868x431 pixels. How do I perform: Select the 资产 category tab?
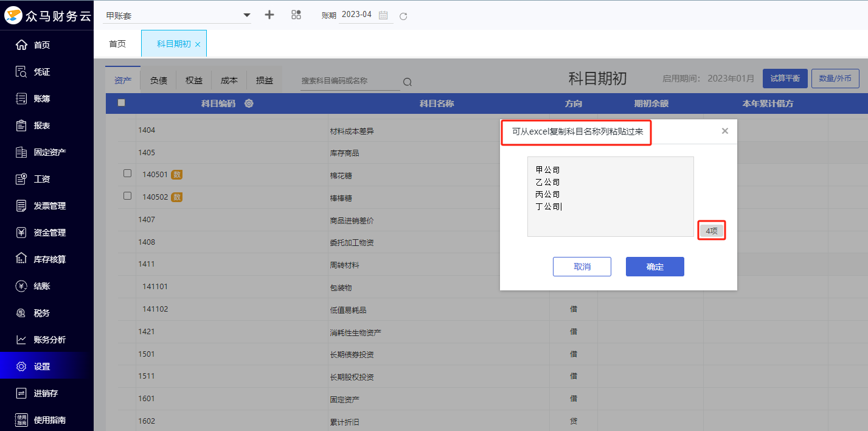point(123,80)
